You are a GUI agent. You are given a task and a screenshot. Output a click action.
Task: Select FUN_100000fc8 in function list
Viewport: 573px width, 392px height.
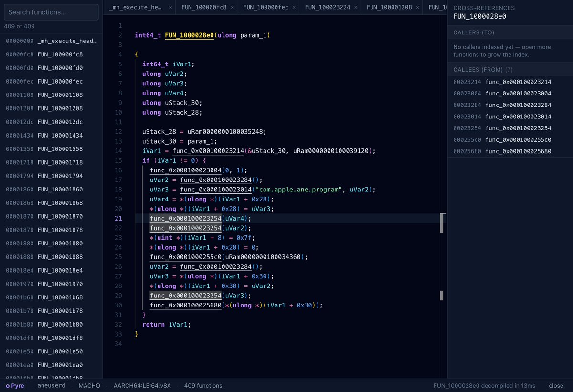click(51, 54)
